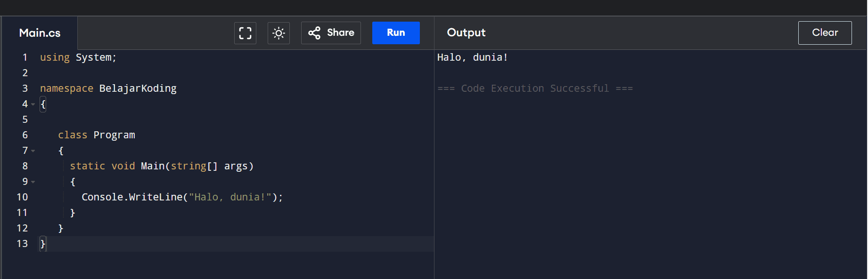Run the C# program

396,33
